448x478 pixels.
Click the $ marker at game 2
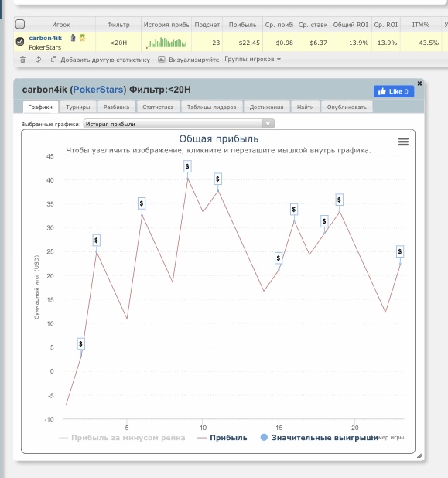click(80, 344)
